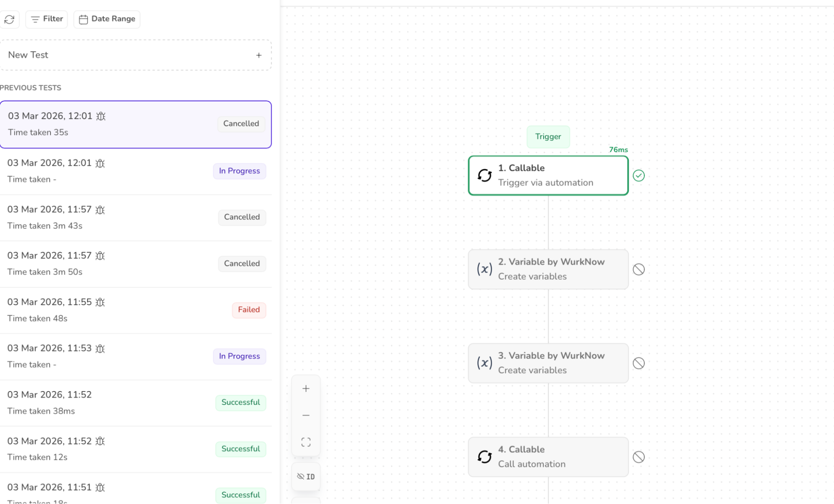
Task: Select the Trigger label tag
Action: [548, 137]
